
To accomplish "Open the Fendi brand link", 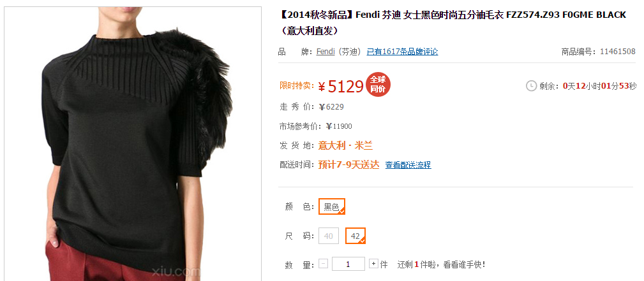I will [x=326, y=52].
